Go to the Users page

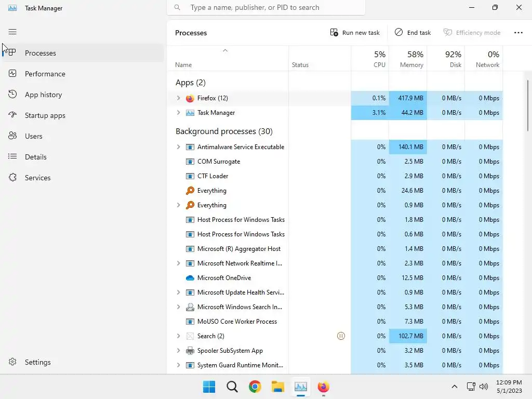[83, 136]
